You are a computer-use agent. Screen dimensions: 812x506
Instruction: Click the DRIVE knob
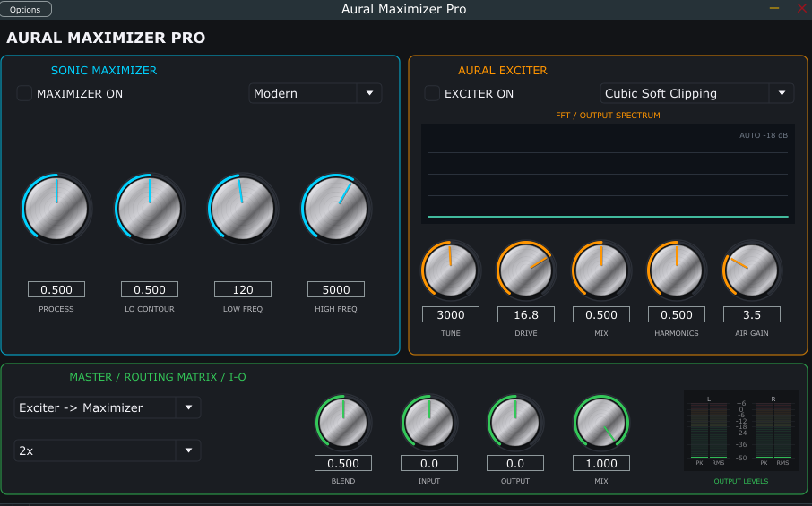pos(525,270)
